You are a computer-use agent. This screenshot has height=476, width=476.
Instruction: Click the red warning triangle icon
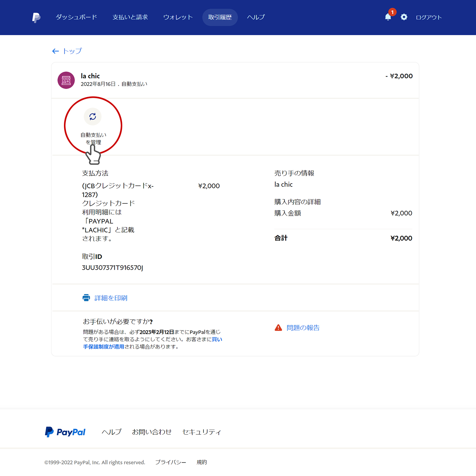click(278, 328)
